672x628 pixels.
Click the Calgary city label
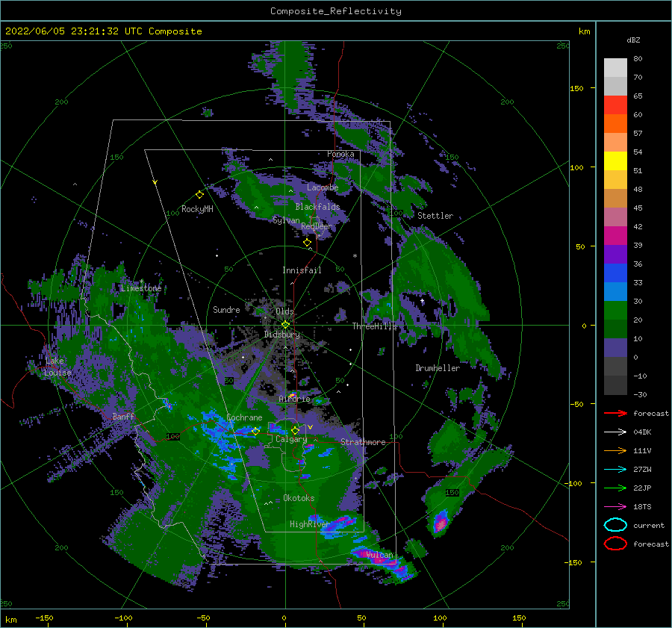tap(291, 439)
